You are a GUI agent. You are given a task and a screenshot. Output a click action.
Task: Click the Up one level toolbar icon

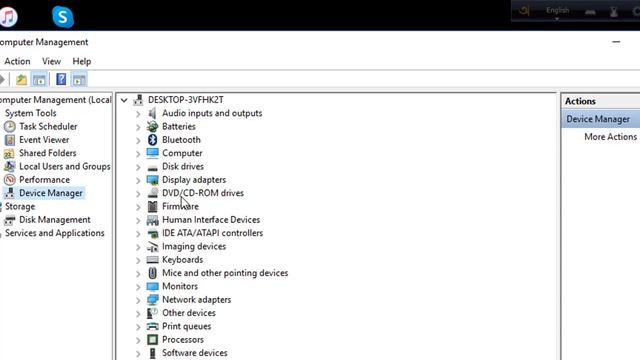coord(21,79)
